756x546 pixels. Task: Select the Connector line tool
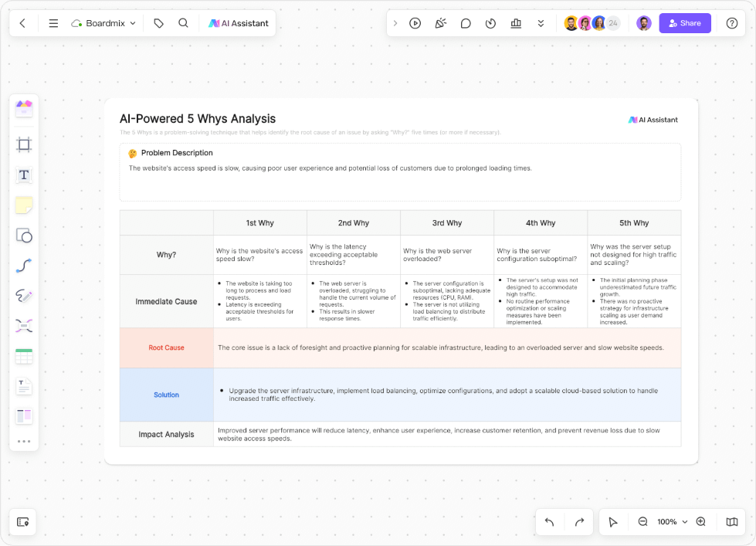pyautogui.click(x=24, y=266)
